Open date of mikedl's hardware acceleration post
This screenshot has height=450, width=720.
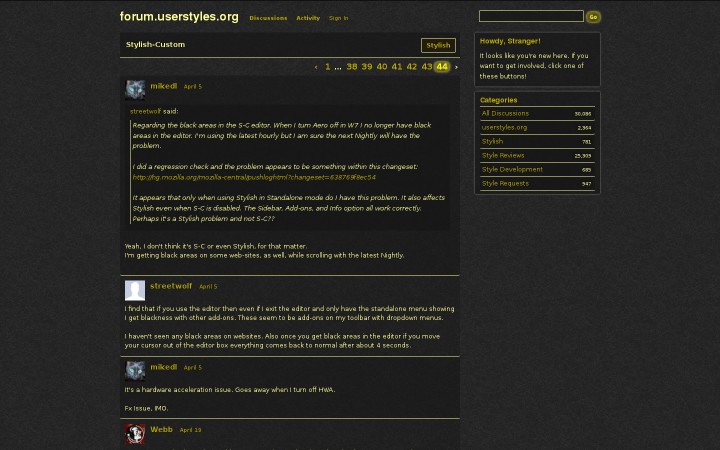pos(192,367)
